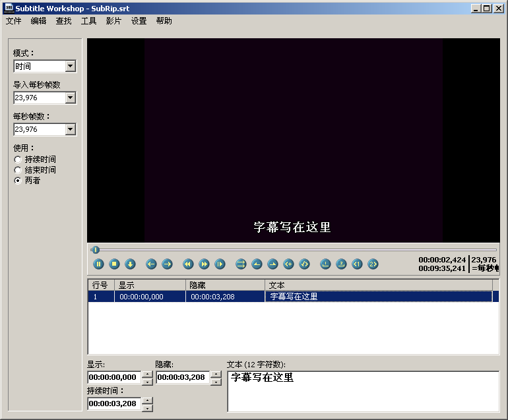The width and height of the screenshot is (508, 420).
Task: Set subtitle hide time icon
Action: pyautogui.click(x=272, y=264)
